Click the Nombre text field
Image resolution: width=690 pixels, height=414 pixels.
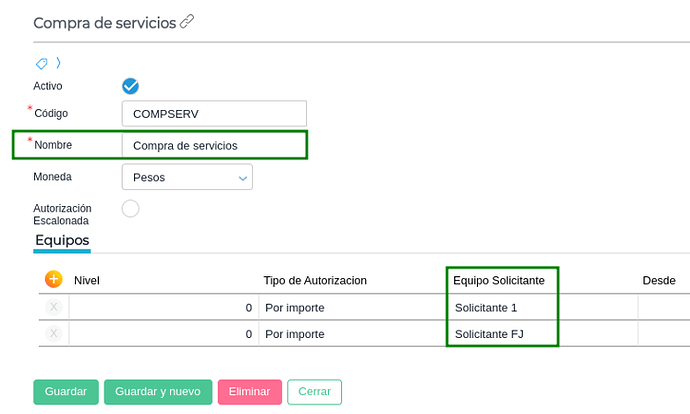click(x=213, y=145)
